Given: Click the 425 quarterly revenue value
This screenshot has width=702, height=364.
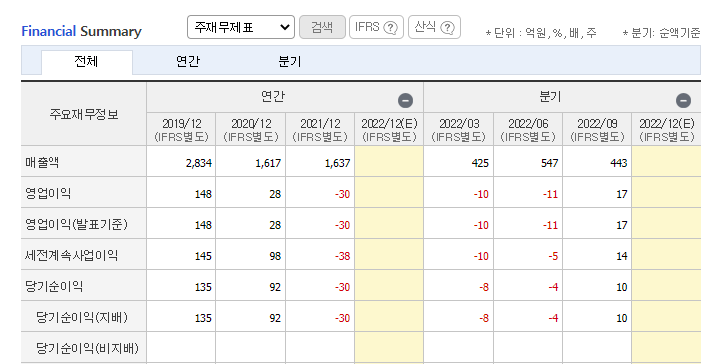Looking at the screenshot, I should pos(480,163).
